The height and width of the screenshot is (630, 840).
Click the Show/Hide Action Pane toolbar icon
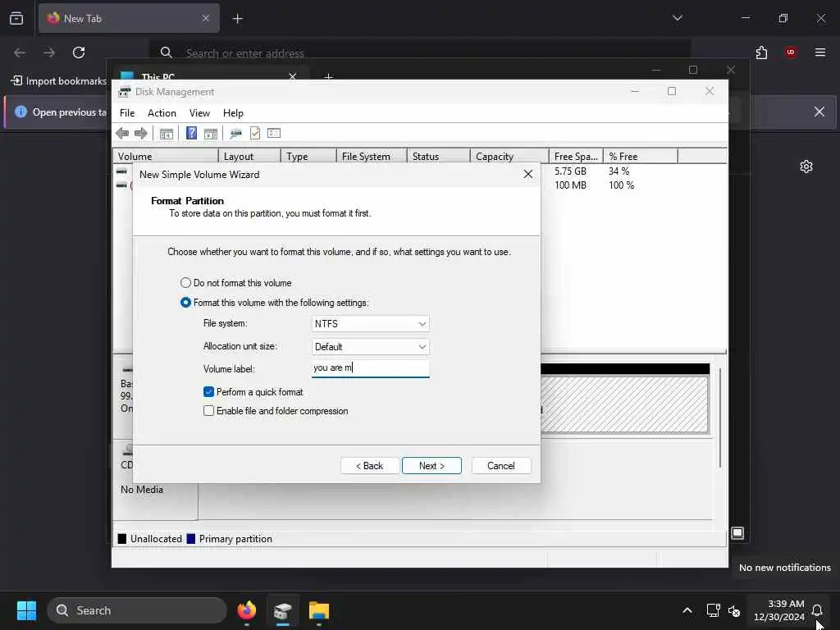[211, 134]
